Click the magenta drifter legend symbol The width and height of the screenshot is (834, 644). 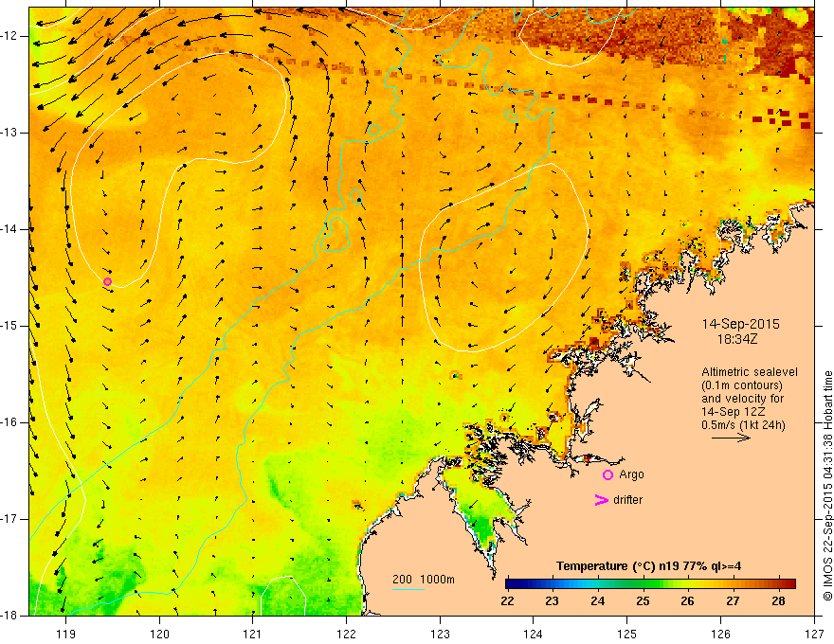[x=602, y=500]
